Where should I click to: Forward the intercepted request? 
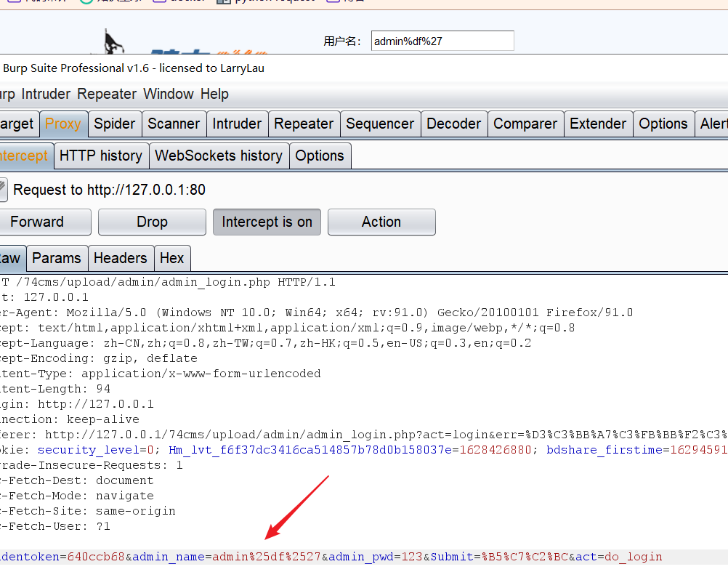(x=44, y=222)
